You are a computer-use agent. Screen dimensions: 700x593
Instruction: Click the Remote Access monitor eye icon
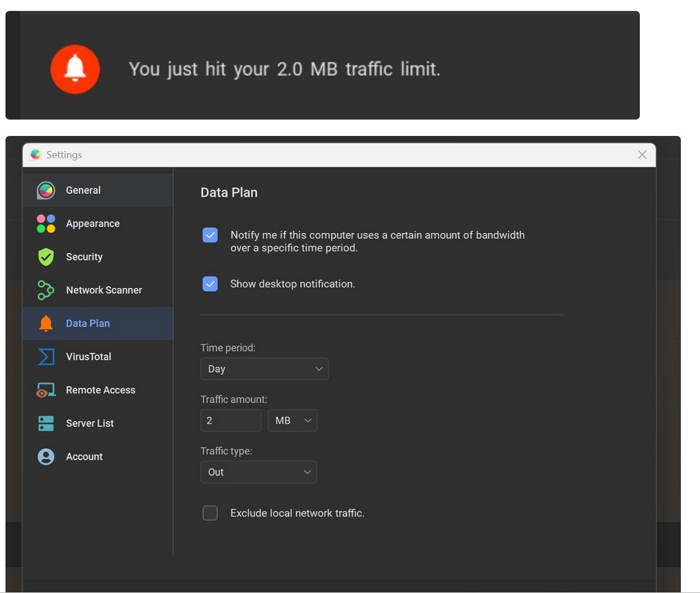(x=46, y=390)
